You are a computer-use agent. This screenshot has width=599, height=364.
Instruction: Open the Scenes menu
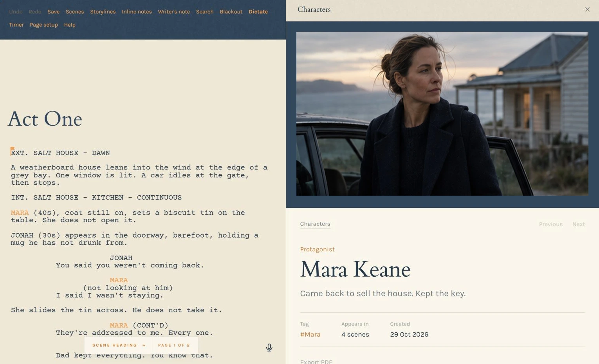(x=75, y=12)
